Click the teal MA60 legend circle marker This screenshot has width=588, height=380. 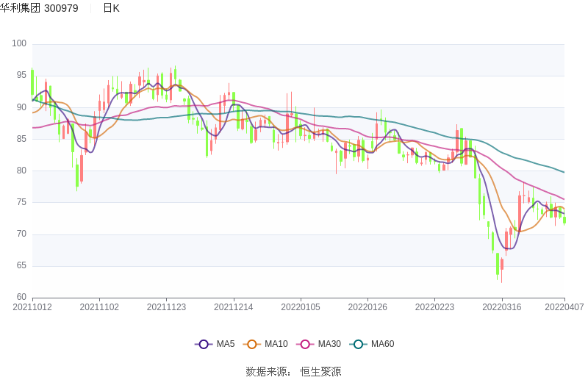point(359,344)
